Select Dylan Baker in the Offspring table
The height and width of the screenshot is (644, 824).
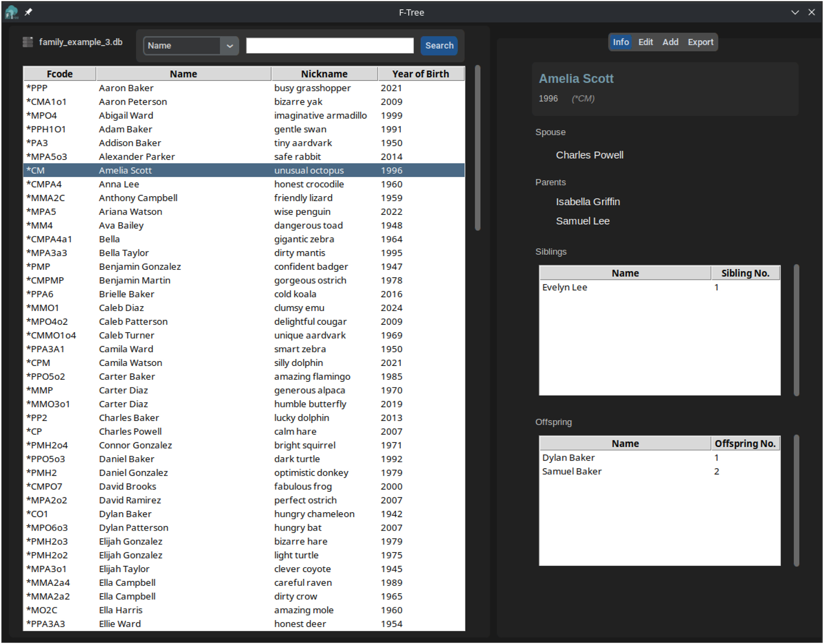pos(568,457)
